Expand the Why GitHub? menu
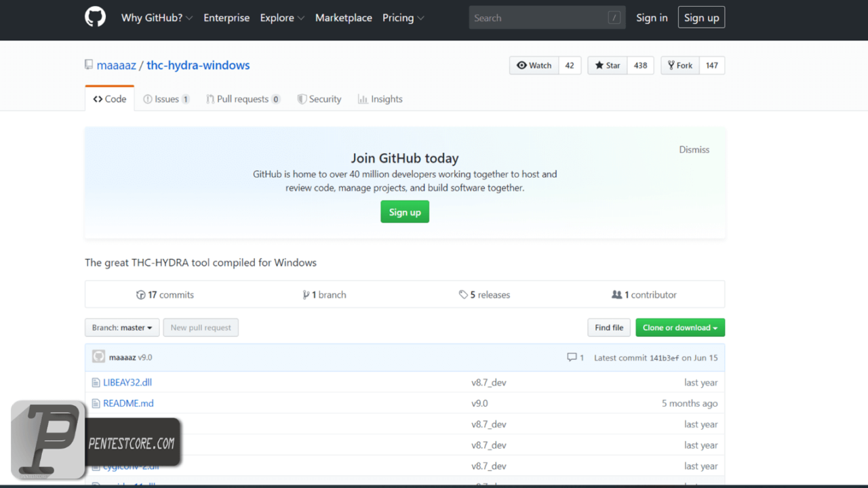Image resolution: width=868 pixels, height=488 pixels. (x=157, y=18)
